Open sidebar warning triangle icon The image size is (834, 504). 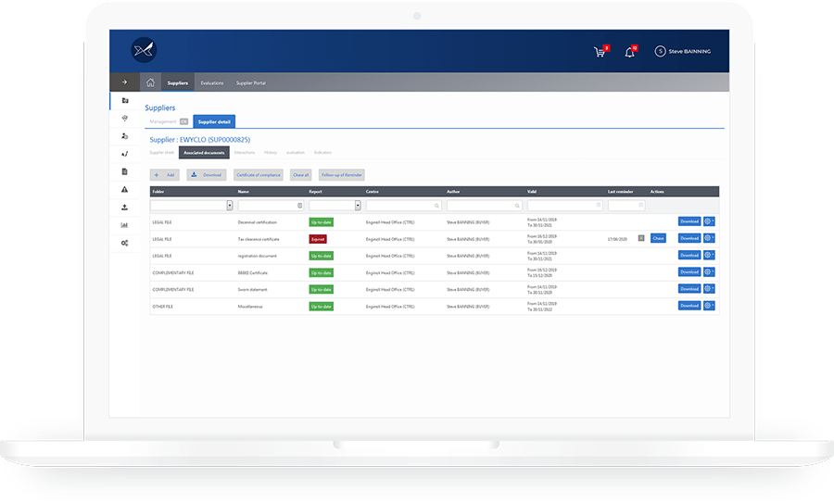[x=124, y=189]
